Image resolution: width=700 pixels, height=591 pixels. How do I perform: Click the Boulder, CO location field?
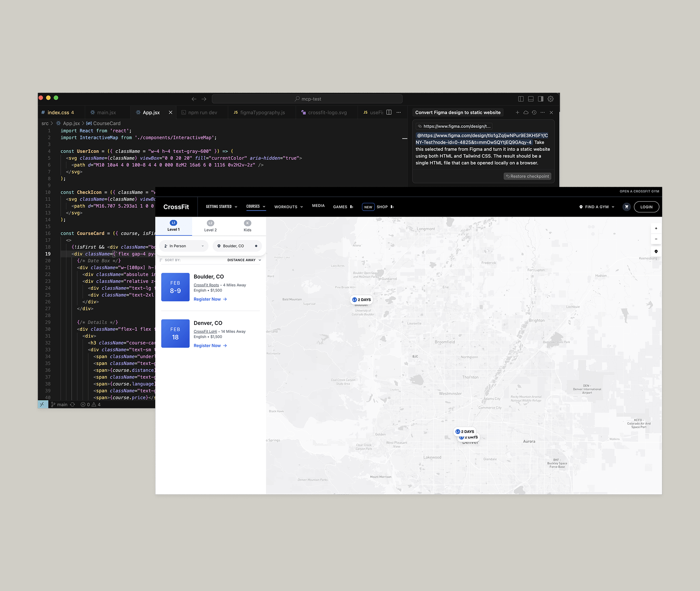click(x=237, y=246)
